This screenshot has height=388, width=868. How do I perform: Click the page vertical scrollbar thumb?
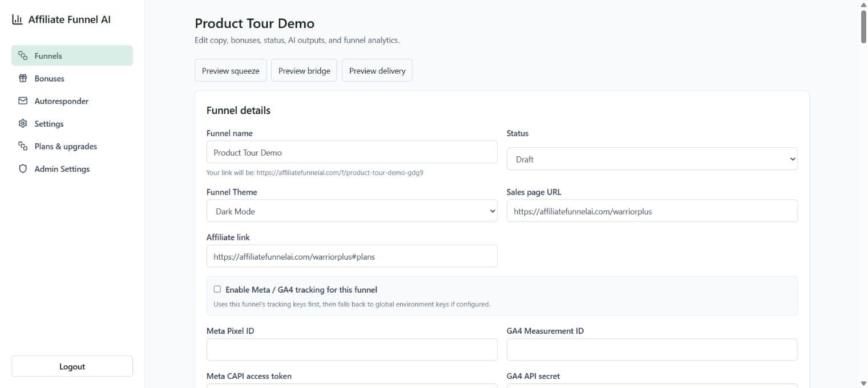coord(863,27)
